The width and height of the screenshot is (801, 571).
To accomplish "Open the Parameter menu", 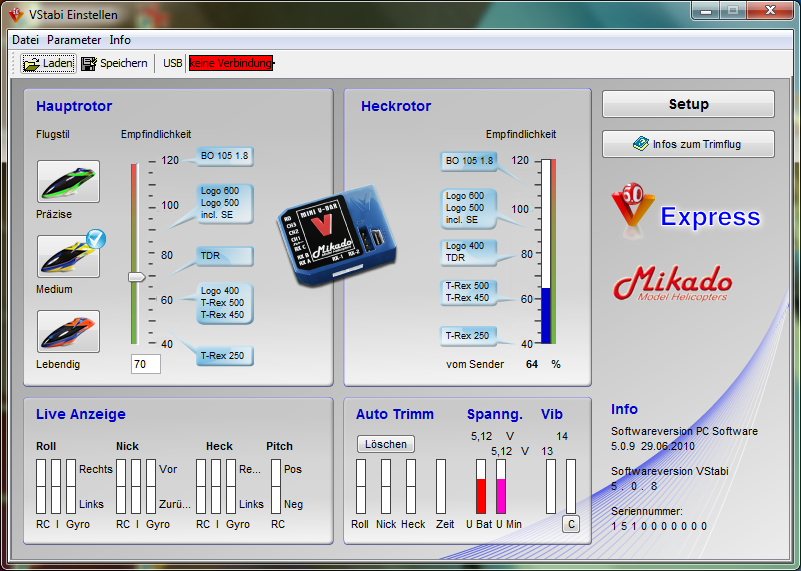I will coord(74,40).
